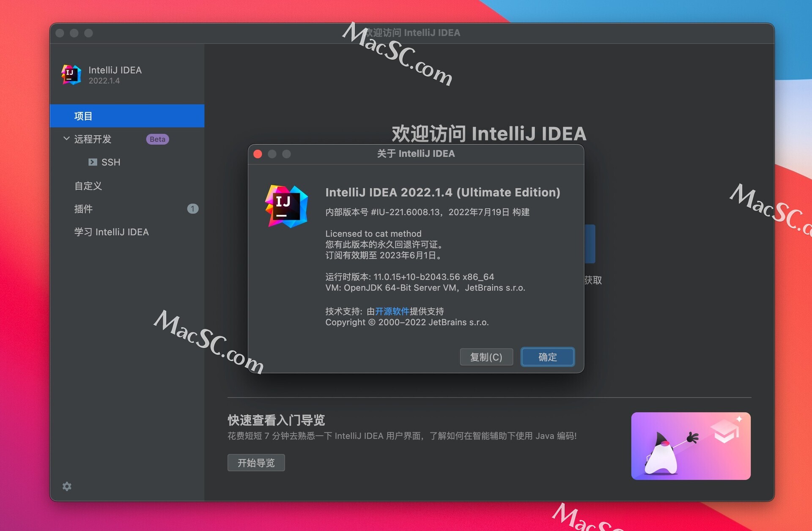Open the 插件 tab
The width and height of the screenshot is (812, 531).
(x=83, y=209)
